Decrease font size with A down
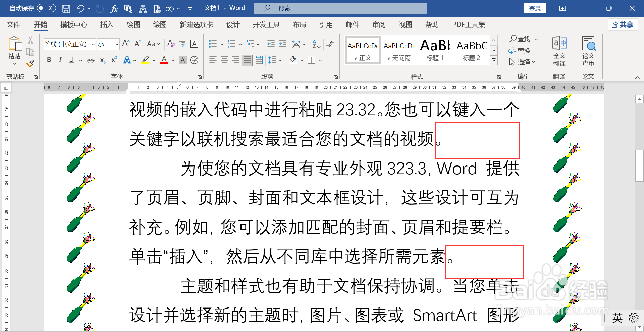This screenshot has height=332, width=644. tap(138, 44)
